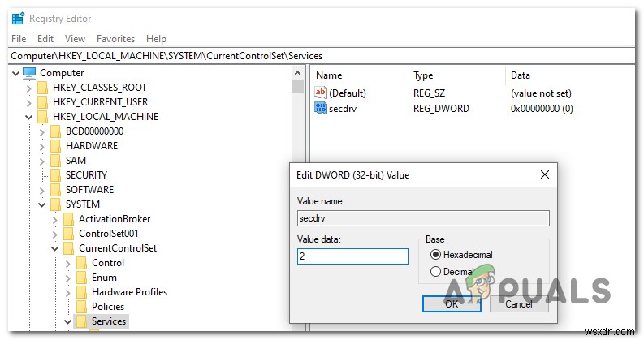Viewport: 644px width, 340px height.
Task: Confirm the DWORD edit with OK
Action: 452,303
